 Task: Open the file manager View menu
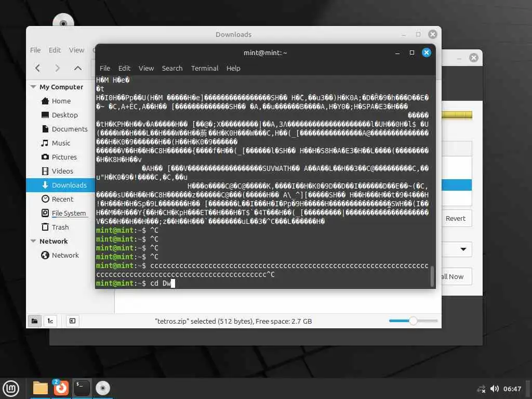coord(77,50)
